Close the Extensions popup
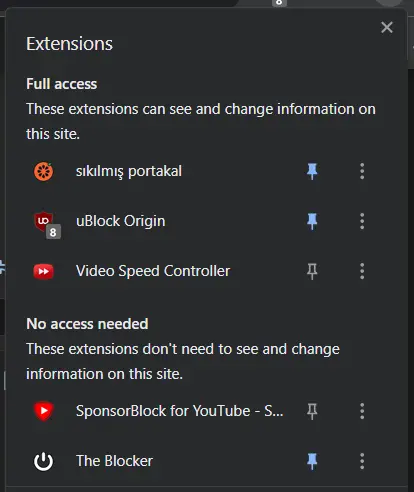Viewport: 414px width, 492px height. (387, 27)
